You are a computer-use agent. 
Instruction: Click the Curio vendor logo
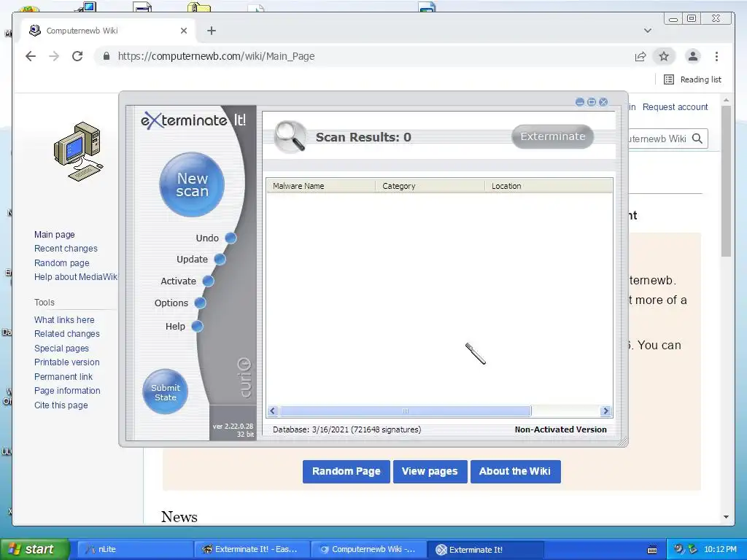click(x=244, y=377)
